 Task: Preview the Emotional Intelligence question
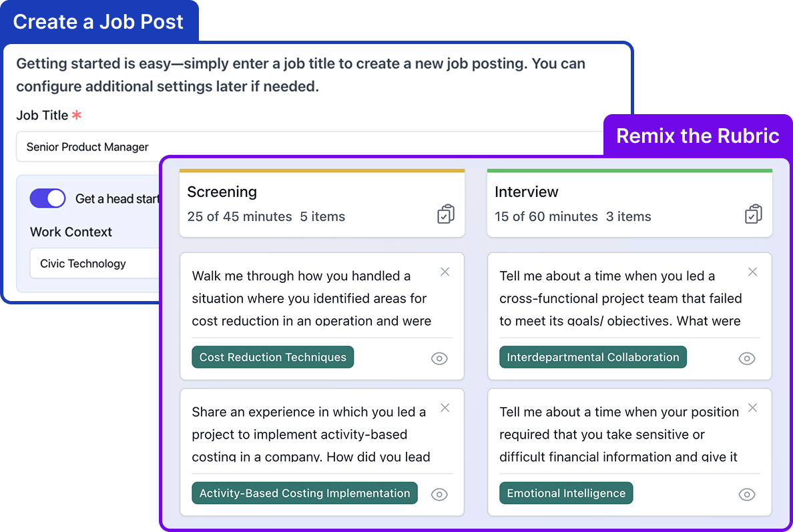746,495
